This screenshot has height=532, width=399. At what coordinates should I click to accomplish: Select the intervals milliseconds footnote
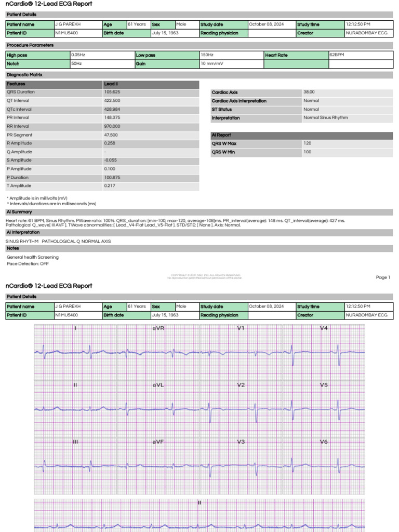pos(51,204)
